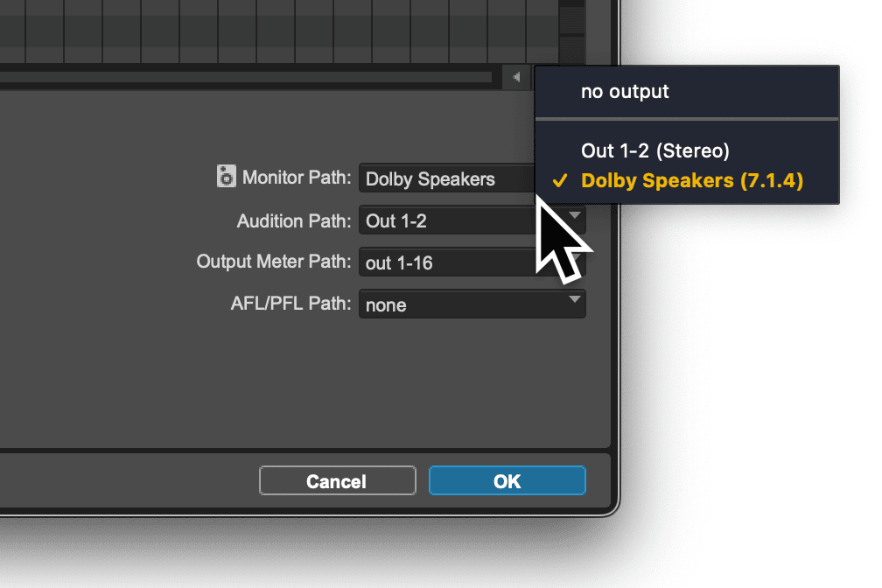The image size is (882, 588).
Task: Click the speaker icon beside Monitor Path
Action: 226,176
